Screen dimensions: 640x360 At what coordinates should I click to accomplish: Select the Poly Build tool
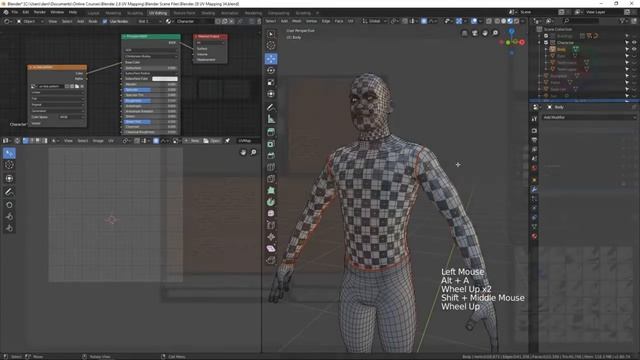(271, 190)
